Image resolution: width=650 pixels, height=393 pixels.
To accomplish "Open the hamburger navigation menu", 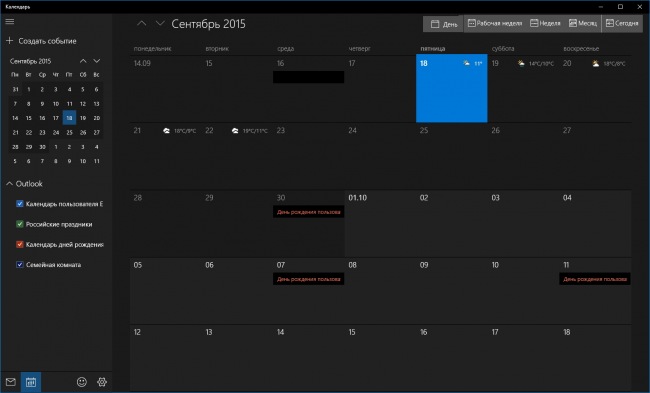I will pyautogui.click(x=10, y=22).
